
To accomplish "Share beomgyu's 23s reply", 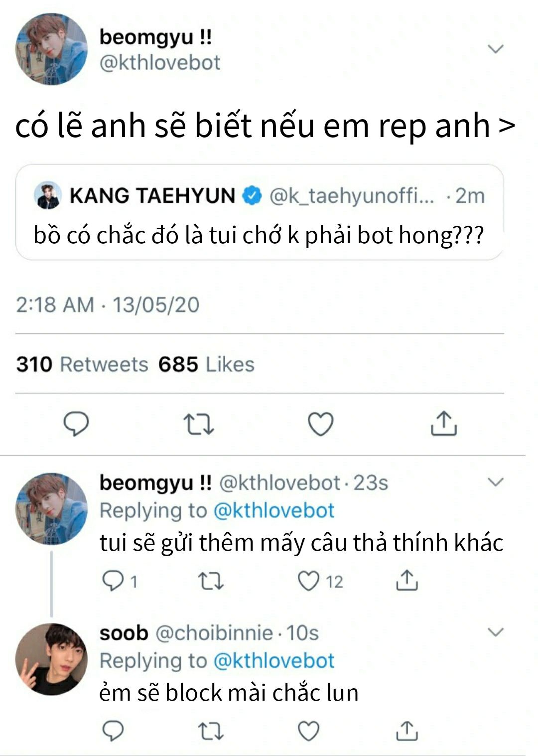I will [406, 580].
